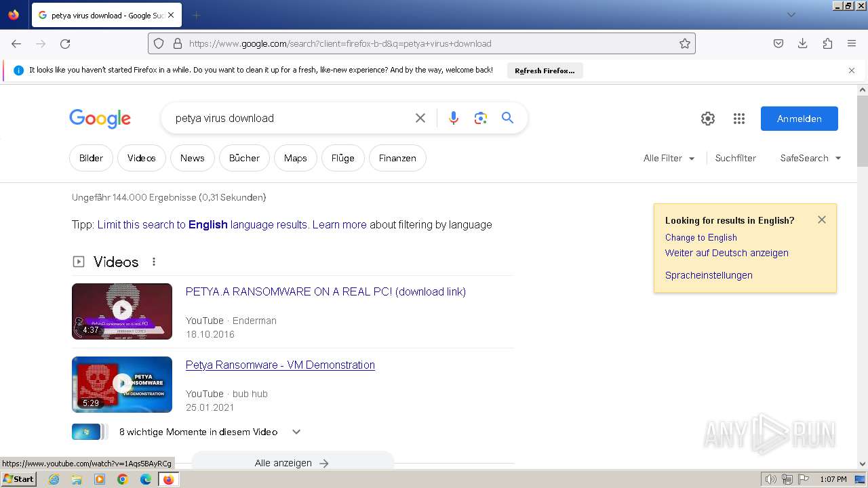This screenshot has width=868, height=488.
Task: Click into the Google search field
Action: pos(292,118)
